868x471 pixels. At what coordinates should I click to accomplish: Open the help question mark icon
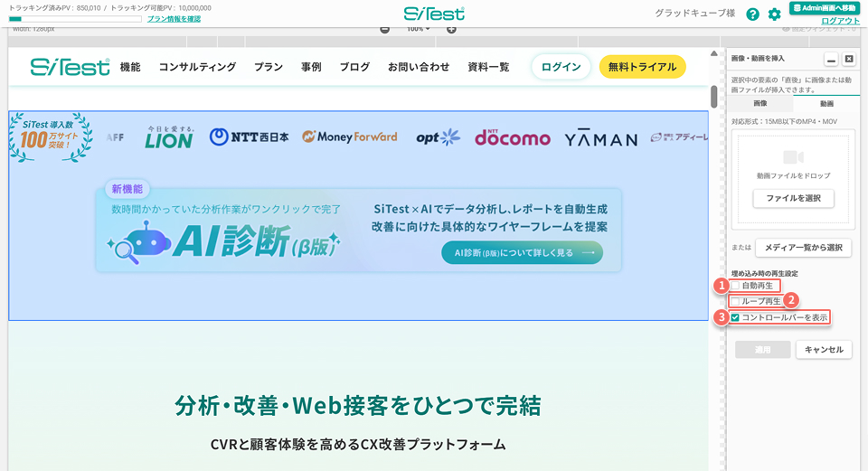752,14
